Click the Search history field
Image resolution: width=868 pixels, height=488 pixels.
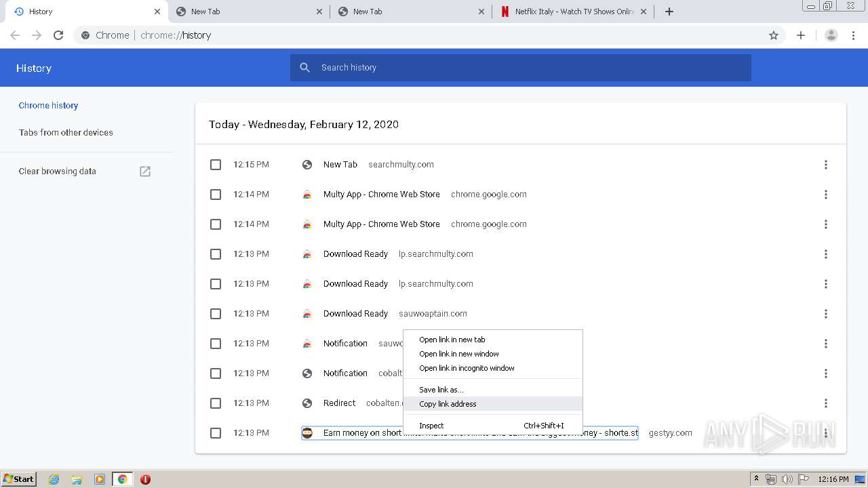coord(521,68)
